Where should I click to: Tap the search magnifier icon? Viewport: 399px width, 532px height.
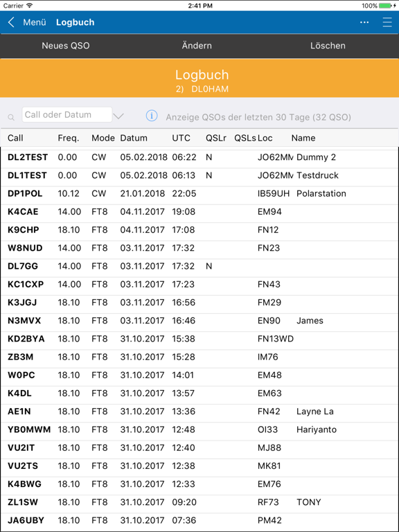coord(11,117)
